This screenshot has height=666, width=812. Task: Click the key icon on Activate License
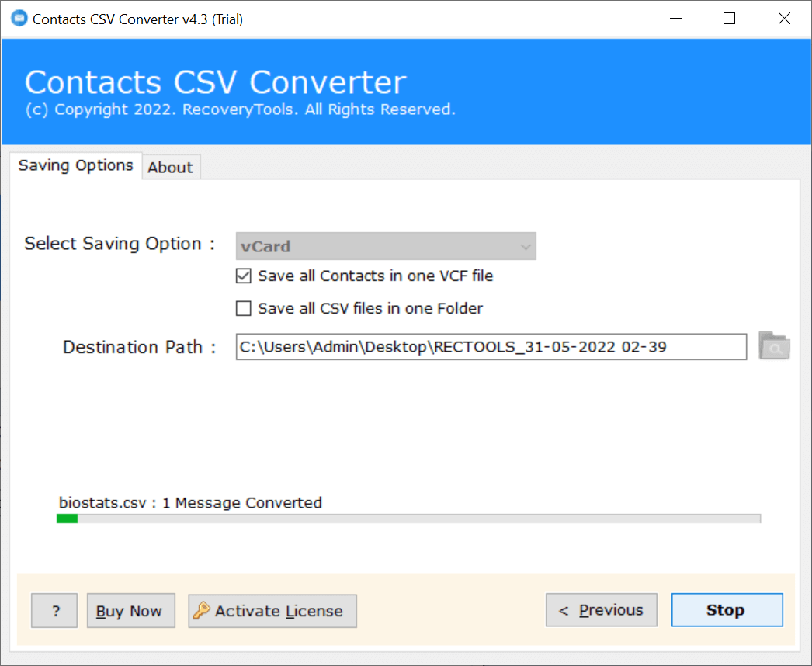point(201,611)
